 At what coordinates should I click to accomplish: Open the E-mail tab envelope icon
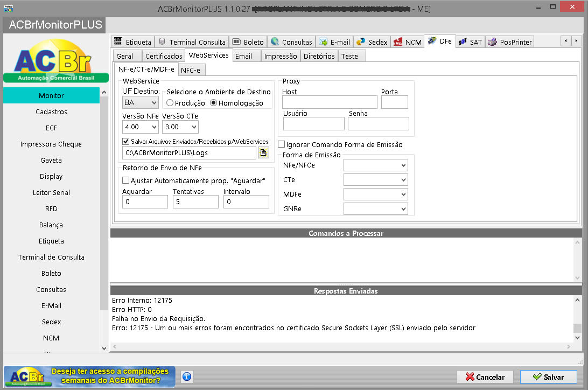323,41
